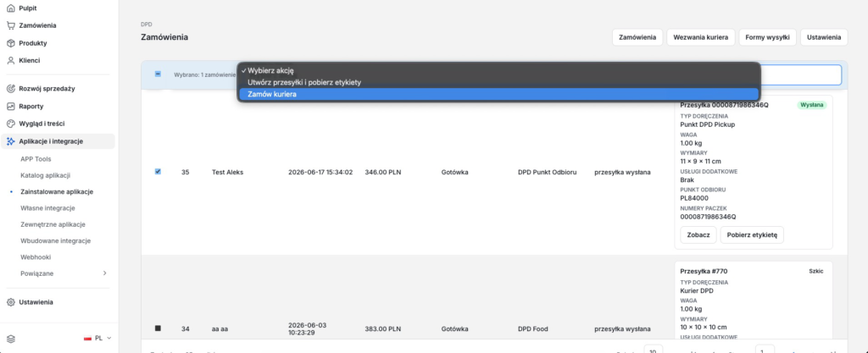The height and width of the screenshot is (353, 868).
Task: Open Webhooki page
Action: pos(36,256)
